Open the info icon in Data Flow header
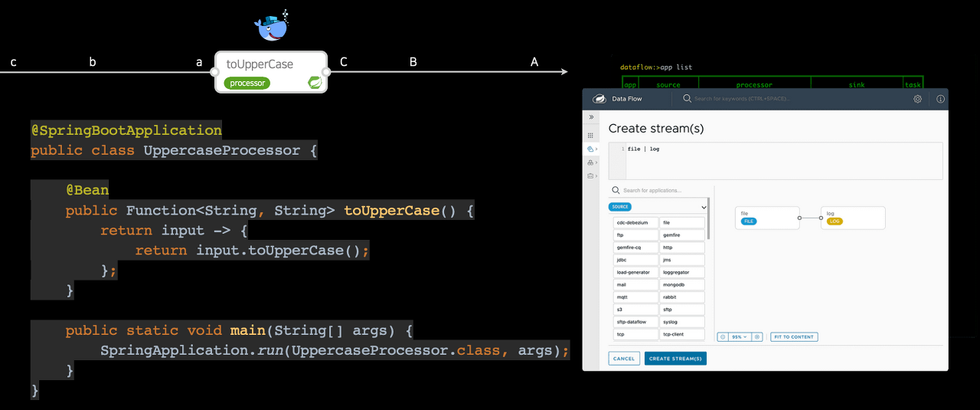Viewport: 980px width, 410px height. pos(940,99)
